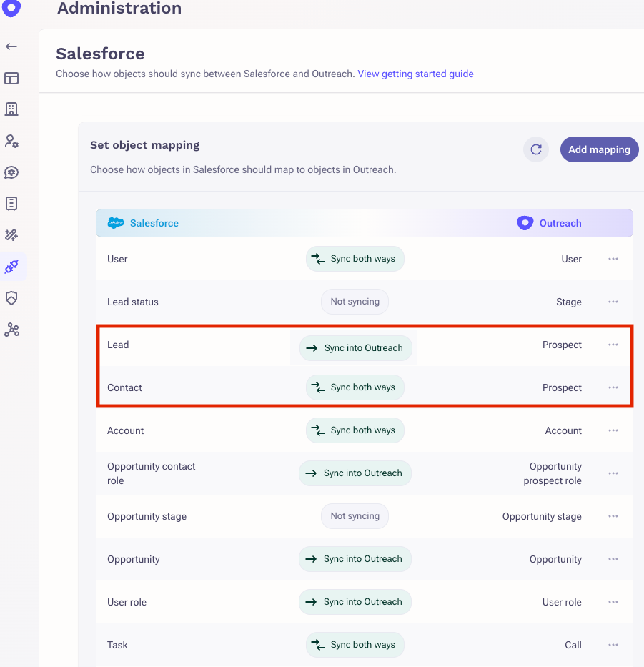
Task: Click Sync both ways for Account
Action: [355, 430]
